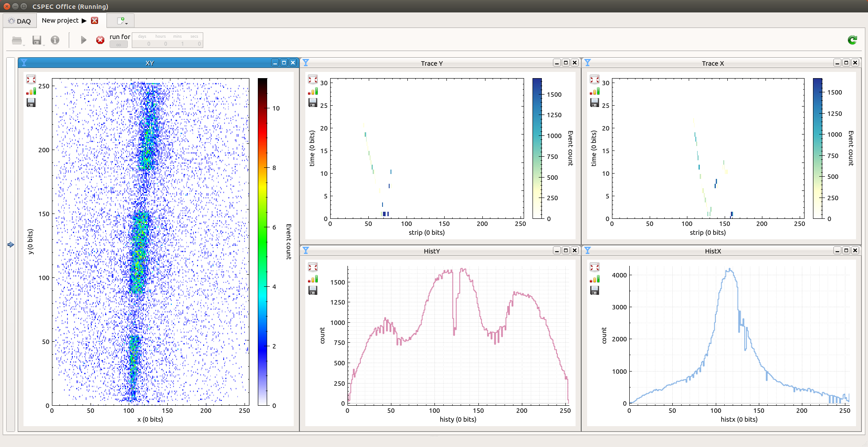Click the scale bars icon in HistX
This screenshot has height=447, width=868.
point(595,279)
